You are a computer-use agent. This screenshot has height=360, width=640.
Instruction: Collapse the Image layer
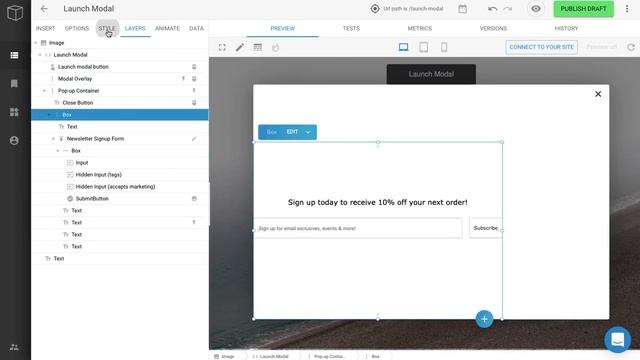[x=36, y=42]
